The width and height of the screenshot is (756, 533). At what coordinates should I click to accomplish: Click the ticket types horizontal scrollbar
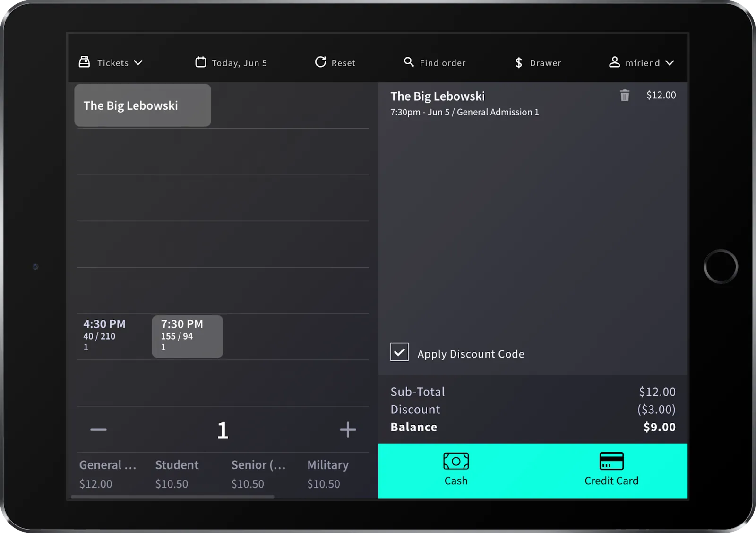pos(172,497)
